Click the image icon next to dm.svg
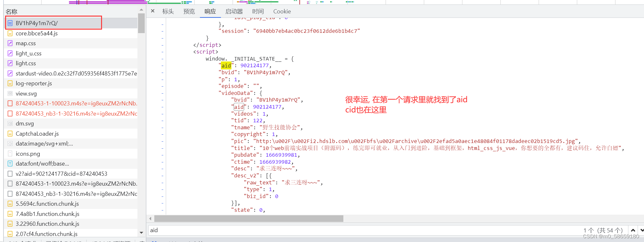Screen dimensions: 644x242 coord(10,124)
